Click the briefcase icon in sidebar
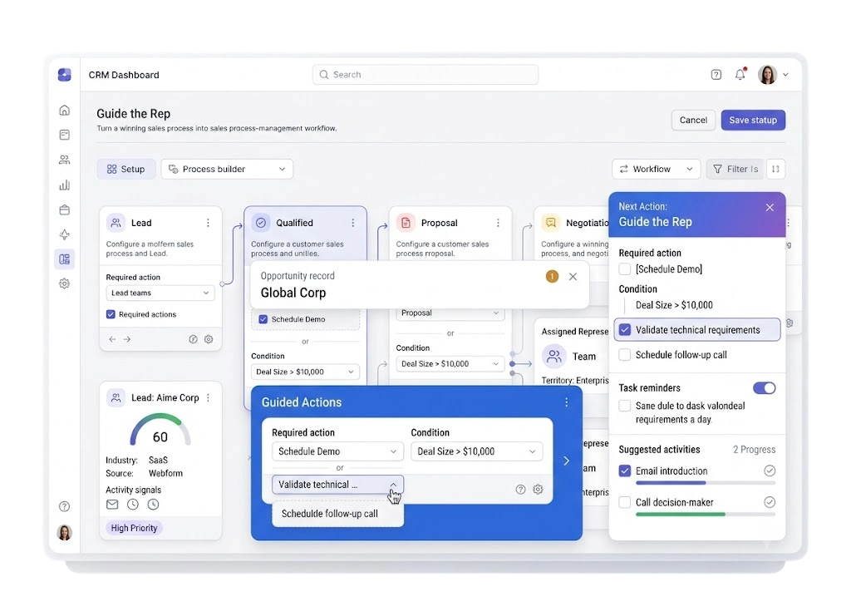Screen dimensions: 851x616 click(65, 210)
